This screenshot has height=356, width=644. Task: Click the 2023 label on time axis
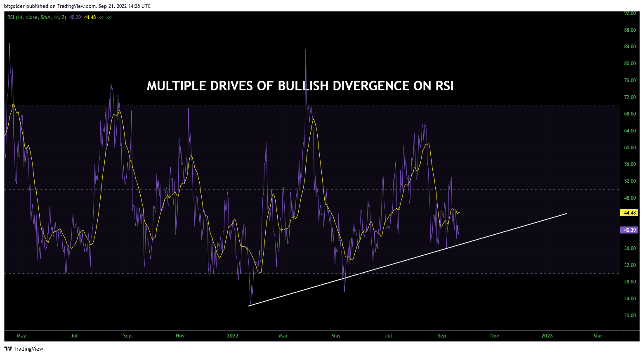coord(547,336)
